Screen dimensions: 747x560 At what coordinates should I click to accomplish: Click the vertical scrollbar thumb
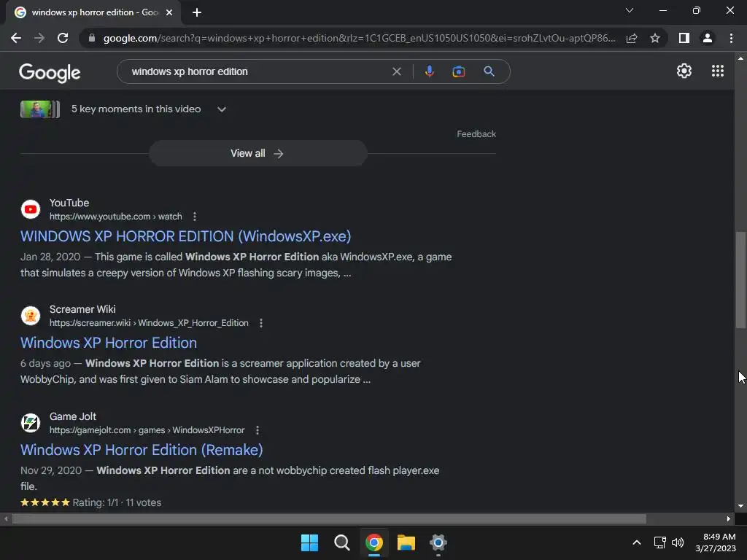740,279
